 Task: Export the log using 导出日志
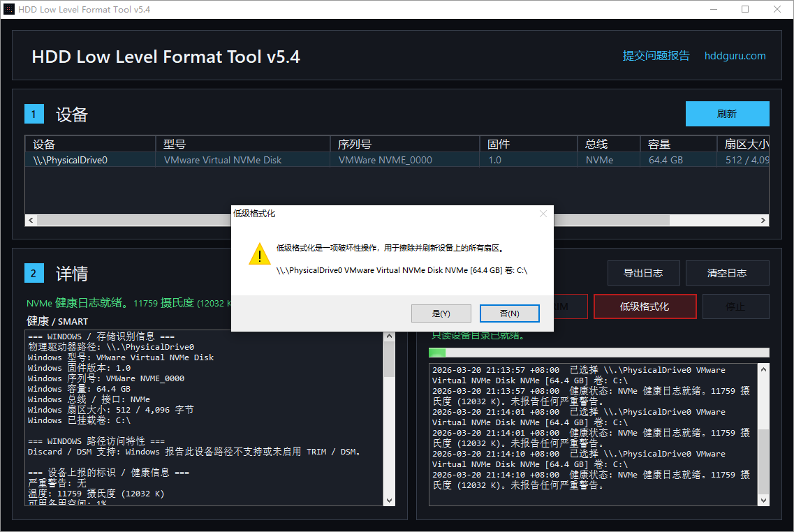[x=643, y=273]
